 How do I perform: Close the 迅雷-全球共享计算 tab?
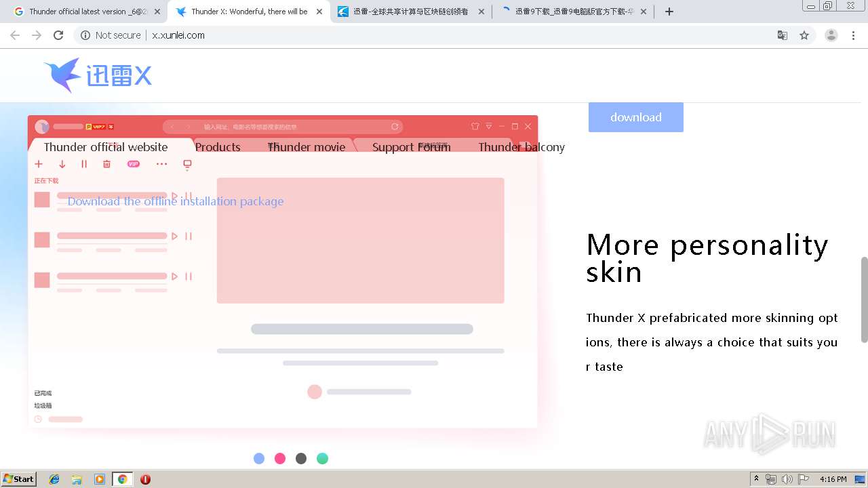(481, 12)
